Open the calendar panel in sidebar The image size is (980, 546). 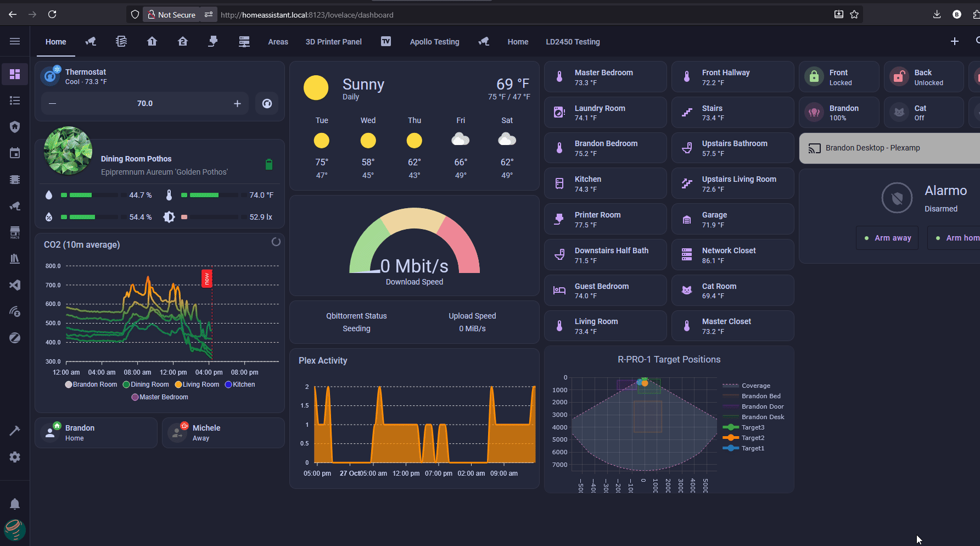point(15,153)
